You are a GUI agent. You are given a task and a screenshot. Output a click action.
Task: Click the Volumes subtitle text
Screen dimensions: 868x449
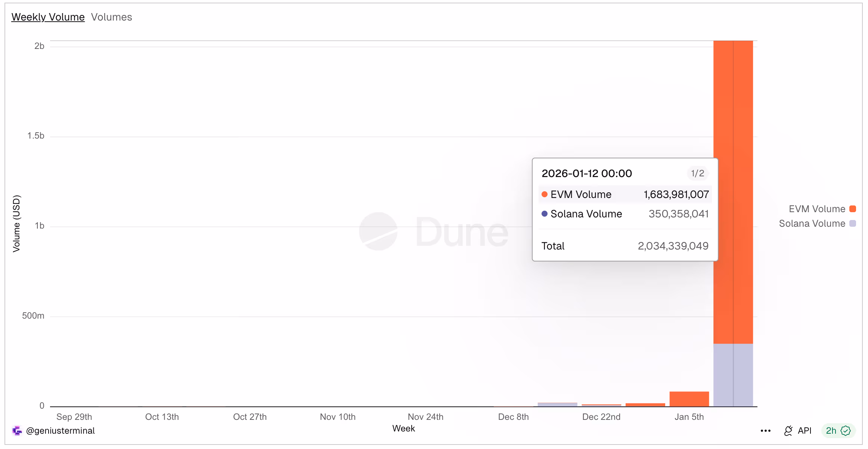coord(111,17)
